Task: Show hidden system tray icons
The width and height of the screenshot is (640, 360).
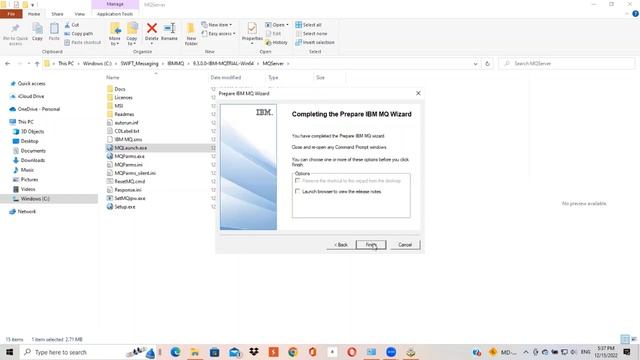Action: pyautogui.click(x=526, y=352)
